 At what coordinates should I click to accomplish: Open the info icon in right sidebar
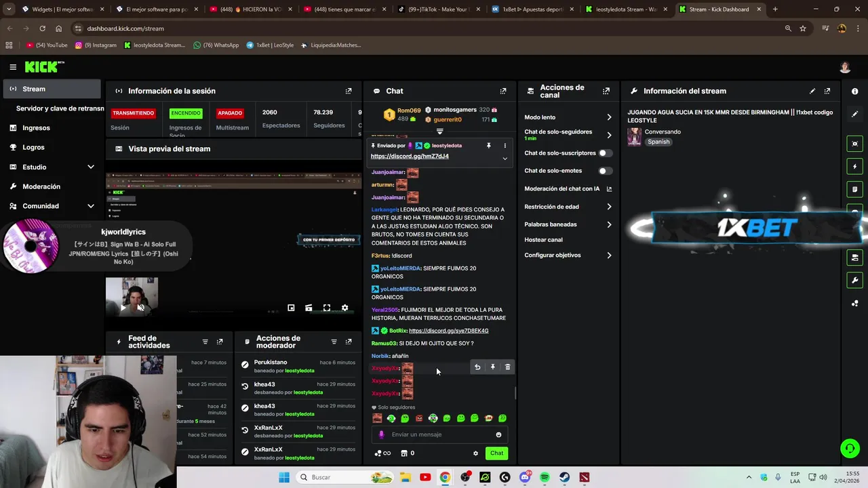click(854, 91)
